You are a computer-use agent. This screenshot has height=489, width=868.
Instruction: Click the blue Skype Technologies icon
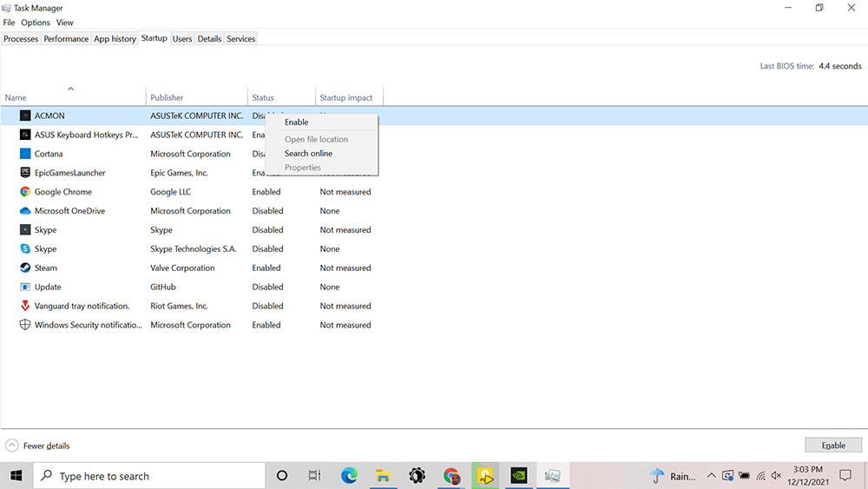click(25, 248)
